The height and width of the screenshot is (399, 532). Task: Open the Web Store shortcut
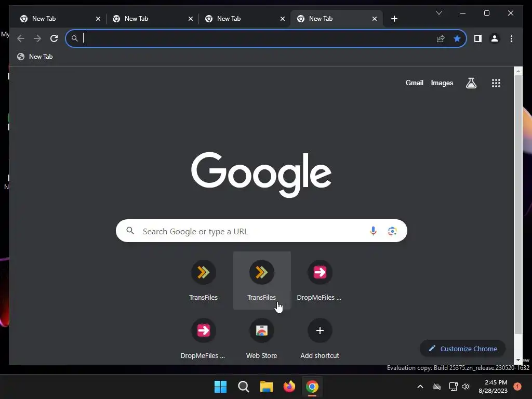262,339
